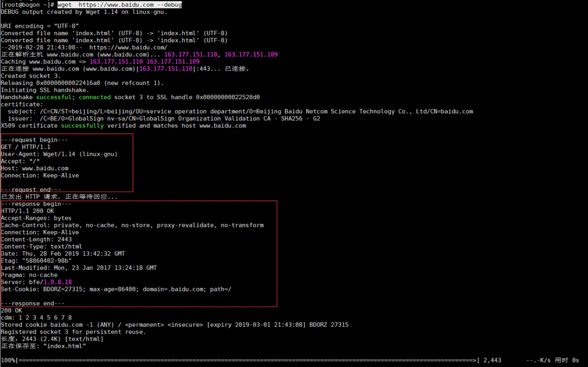The height and width of the screenshot is (367, 588).
Task: Click the 'Content-Length: 2443' header
Action: [36, 239]
